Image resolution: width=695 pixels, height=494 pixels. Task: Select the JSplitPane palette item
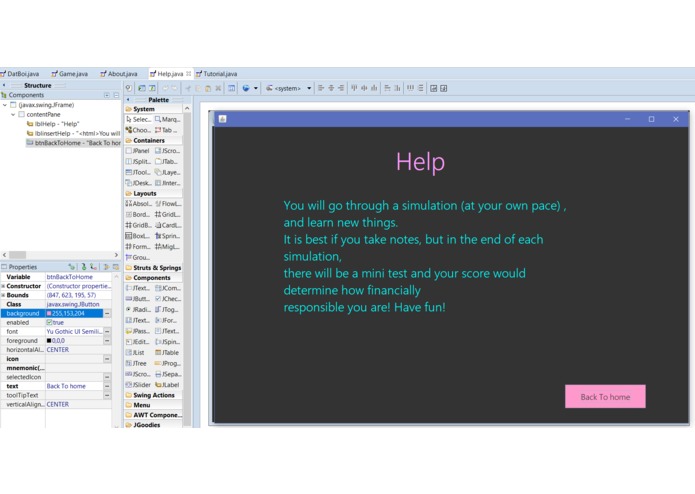click(x=138, y=162)
